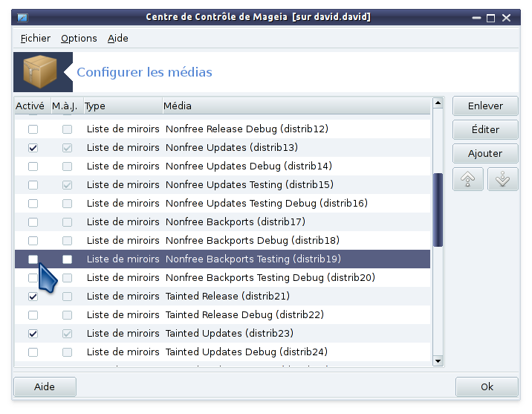Select the Nonfree Updates Debug (distrib14) row
Image resolution: width=532 pixels, height=414 pixels.
click(222, 166)
